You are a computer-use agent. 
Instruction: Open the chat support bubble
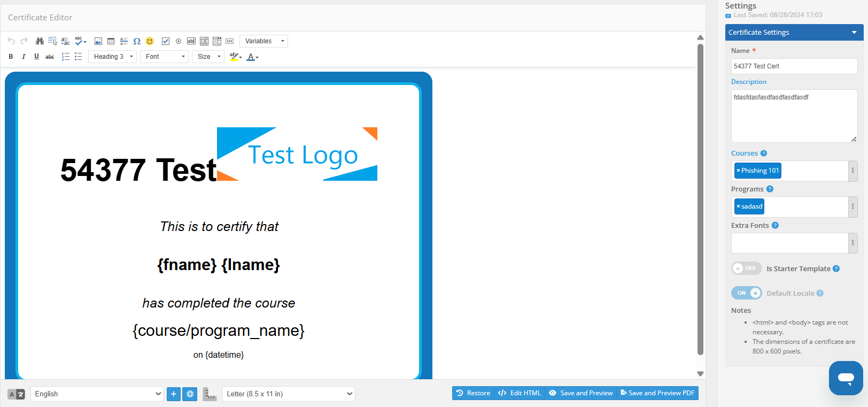[x=846, y=378]
